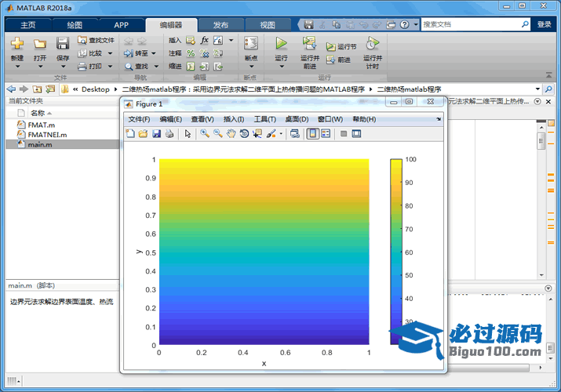Select the Pan hand tool
Image resolution: width=561 pixels, height=392 pixels.
pos(231,133)
